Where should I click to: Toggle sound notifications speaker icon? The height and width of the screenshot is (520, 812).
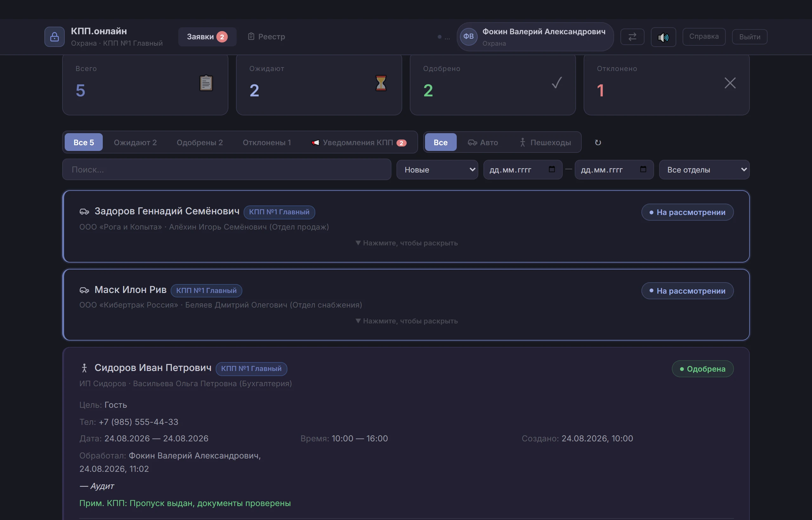pyautogui.click(x=663, y=37)
